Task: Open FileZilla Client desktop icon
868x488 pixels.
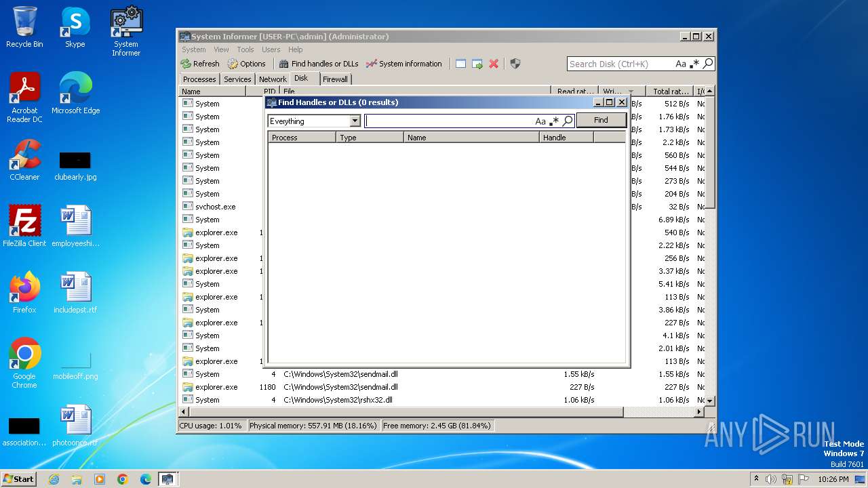Action: pyautogui.click(x=24, y=226)
